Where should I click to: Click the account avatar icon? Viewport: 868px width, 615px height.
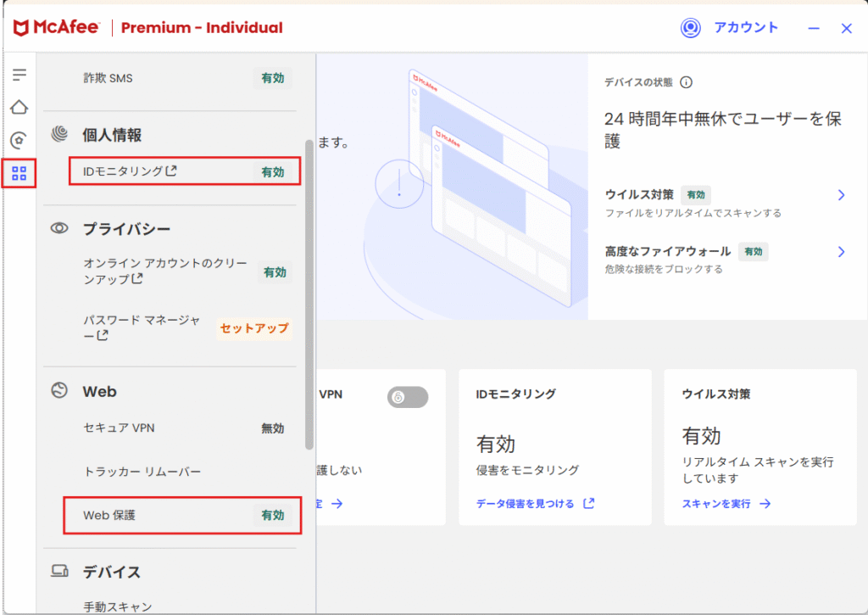(x=690, y=28)
